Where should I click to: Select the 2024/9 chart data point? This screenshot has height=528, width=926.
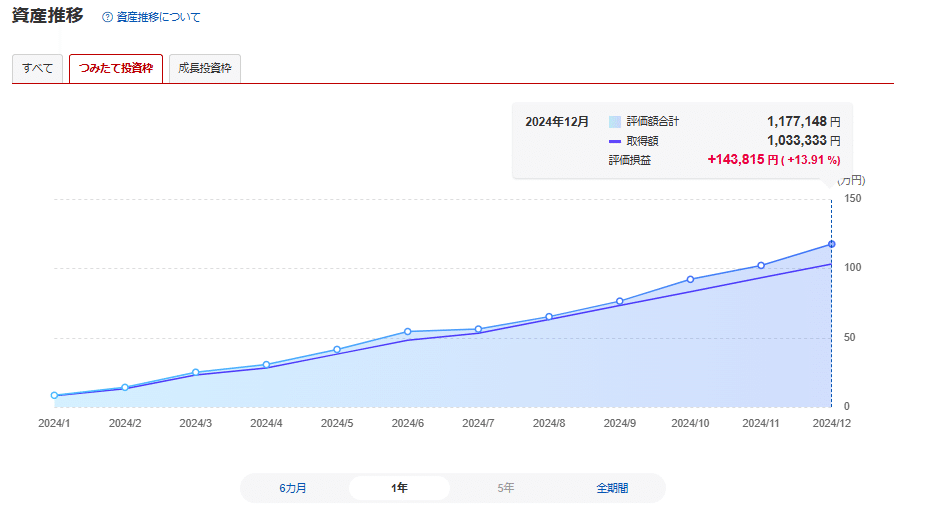619,301
